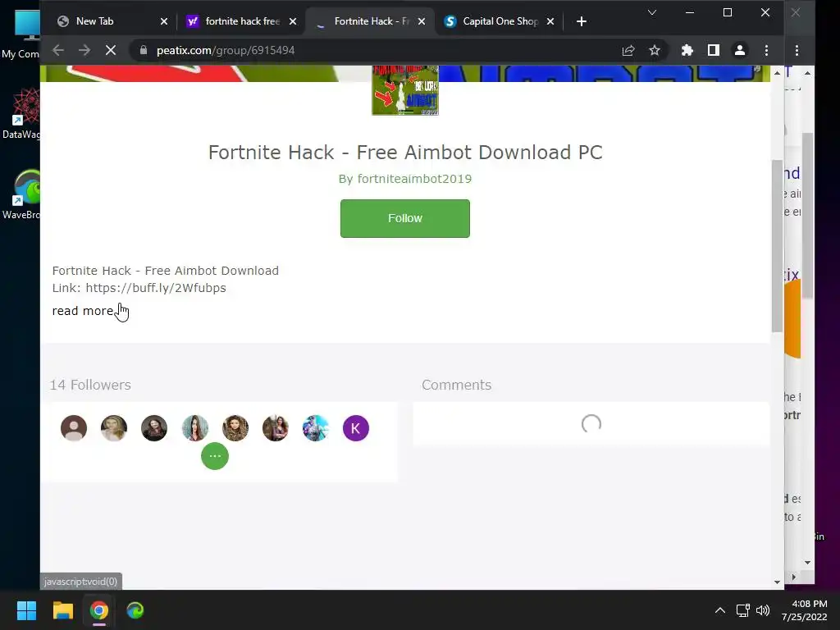Open My Computer desktop icon
Image resolution: width=840 pixels, height=630 pixels.
tap(21, 35)
